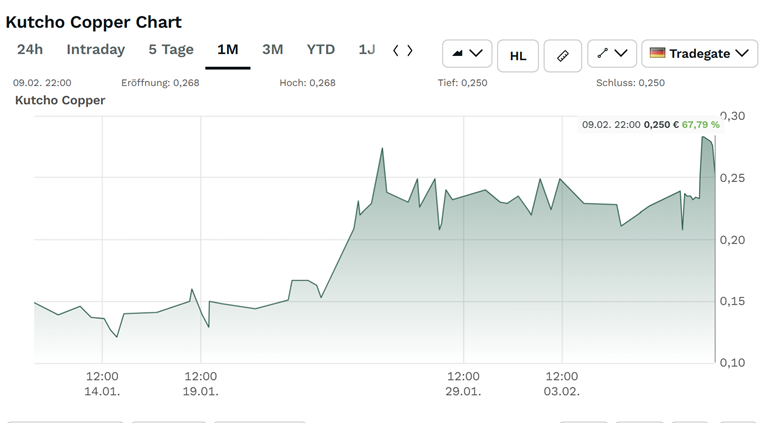Click the 03.02. date marker on axis
The width and height of the screenshot is (780, 423).
(561, 392)
